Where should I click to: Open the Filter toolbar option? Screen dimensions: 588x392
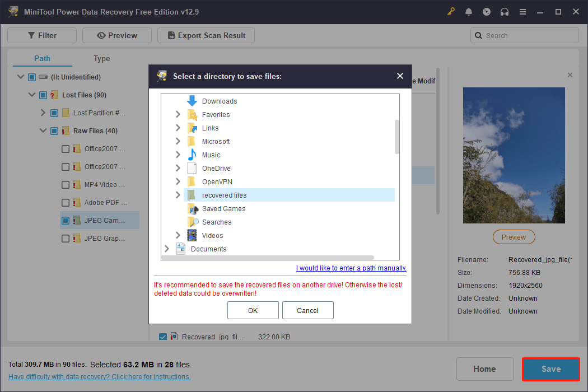[42, 35]
